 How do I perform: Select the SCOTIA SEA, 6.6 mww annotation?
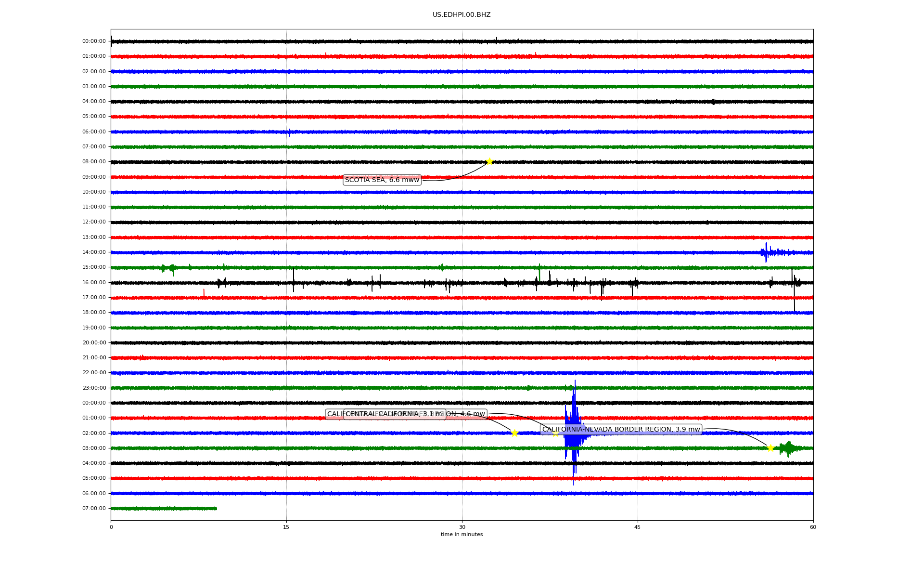coord(382,180)
